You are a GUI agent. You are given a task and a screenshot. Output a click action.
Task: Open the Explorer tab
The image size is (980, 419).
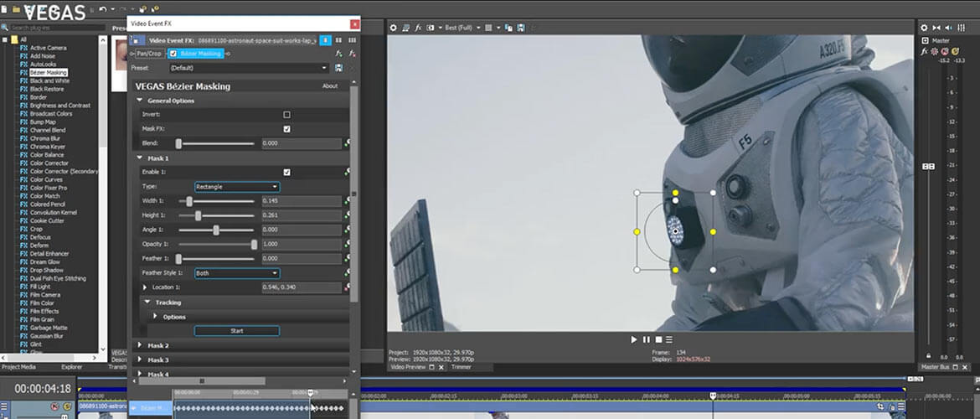click(72, 367)
